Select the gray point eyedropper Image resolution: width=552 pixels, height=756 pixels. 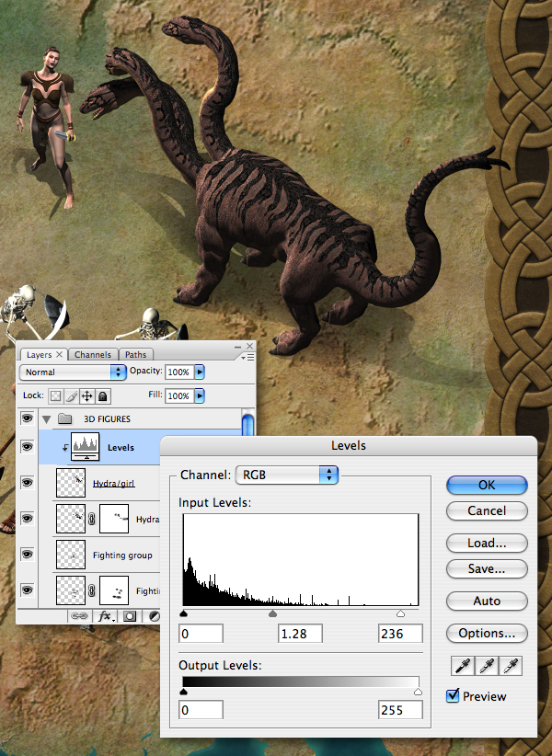coord(487,666)
